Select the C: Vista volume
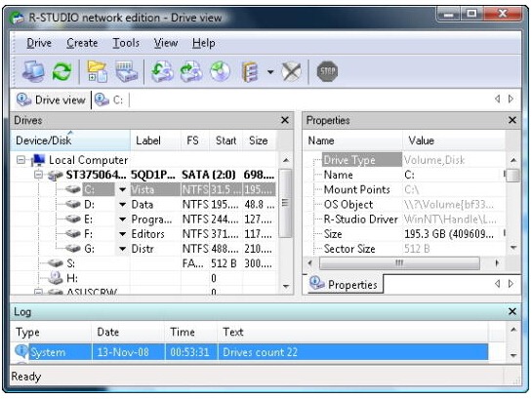532x399 pixels. [x=169, y=189]
